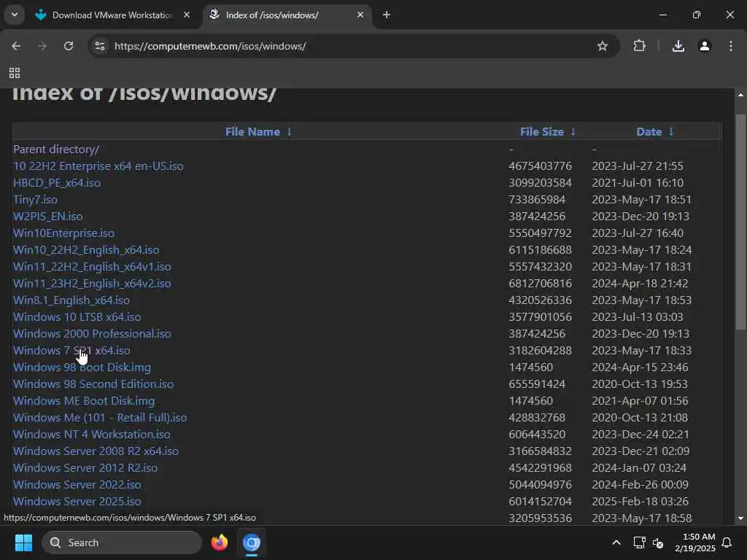Download Windows NT 4 Workstation.iso
The image size is (747, 560).
click(x=91, y=435)
